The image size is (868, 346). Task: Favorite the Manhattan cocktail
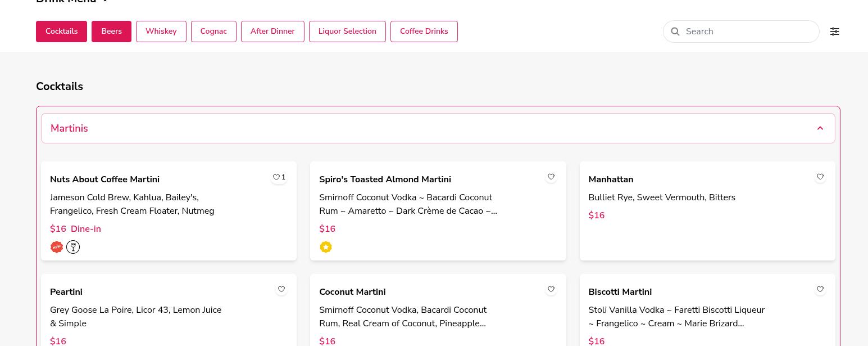click(x=820, y=177)
